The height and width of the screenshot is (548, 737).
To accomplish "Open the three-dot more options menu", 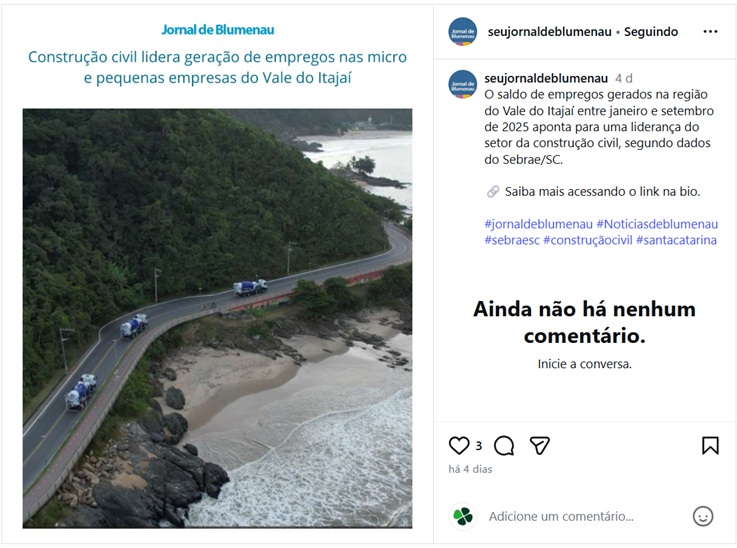I will click(710, 31).
